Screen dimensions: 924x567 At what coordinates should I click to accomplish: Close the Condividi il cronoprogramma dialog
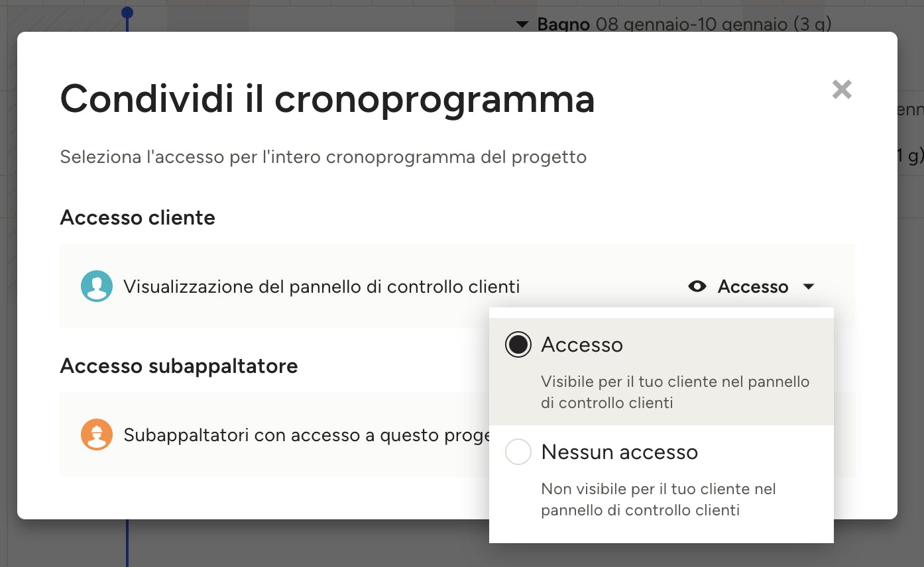coord(842,89)
